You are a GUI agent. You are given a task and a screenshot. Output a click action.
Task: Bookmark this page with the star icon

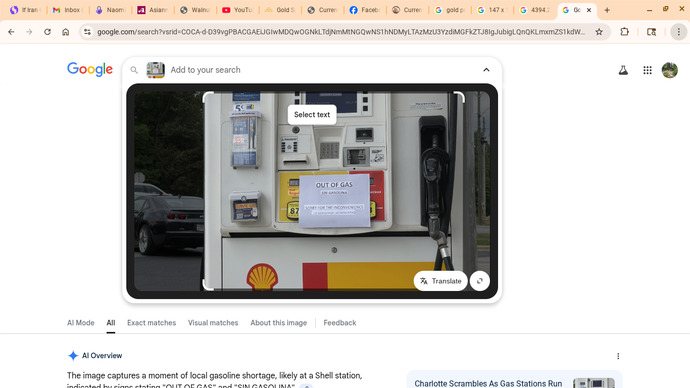point(599,32)
